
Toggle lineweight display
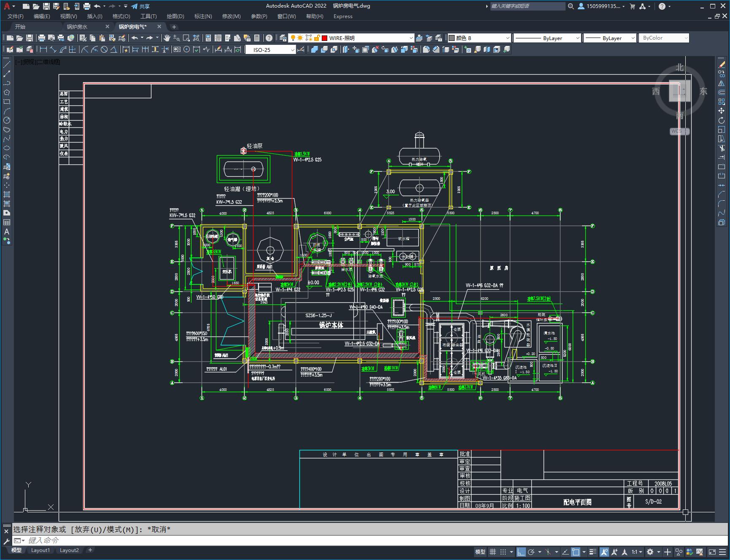click(x=593, y=552)
